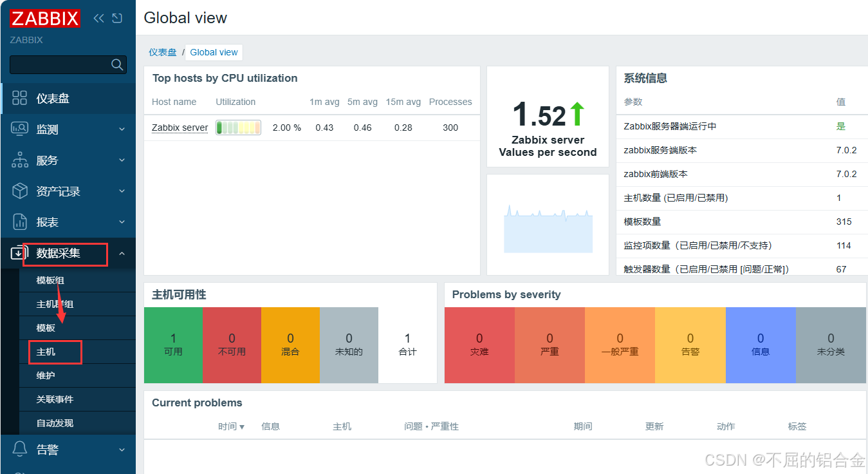Image resolution: width=868 pixels, height=474 pixels.
Task: Click the 未分类 severity tile
Action: (831, 345)
